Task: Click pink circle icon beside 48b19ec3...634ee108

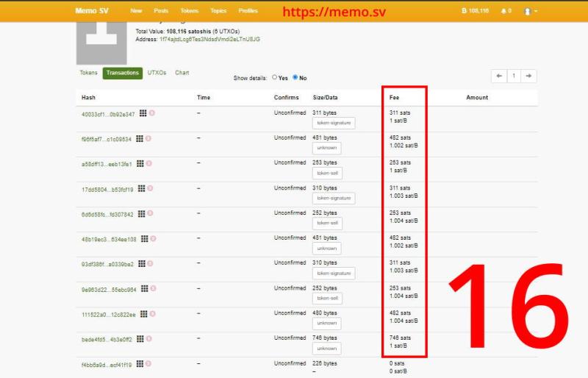Action: pos(154,239)
